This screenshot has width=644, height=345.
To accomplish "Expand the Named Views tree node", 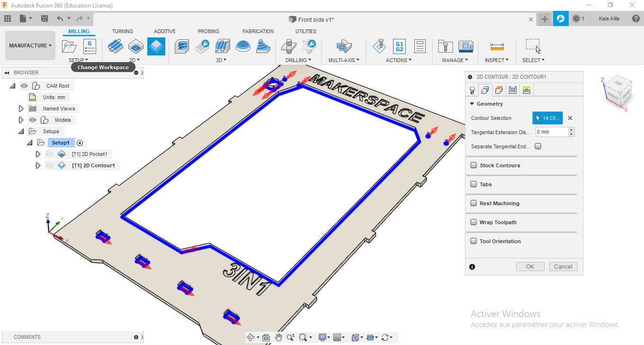I will (x=21, y=109).
